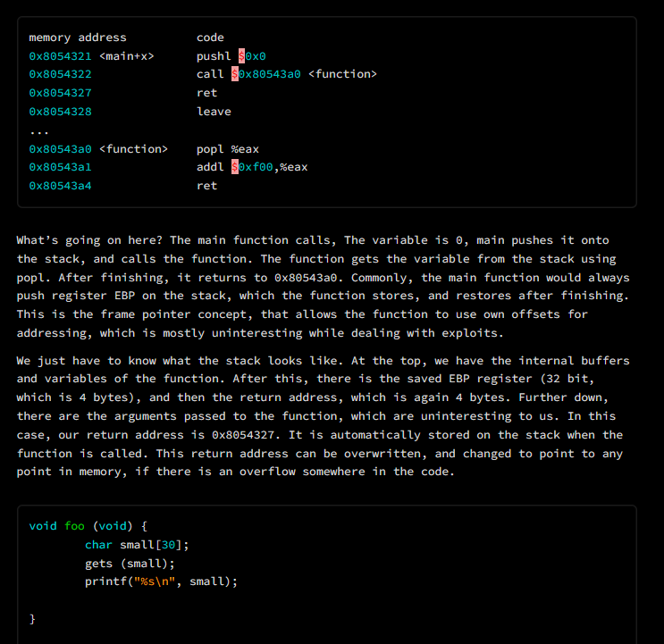The image size is (664, 644).
Task: Click the 'void foo (void) {' line
Action: (x=88, y=526)
